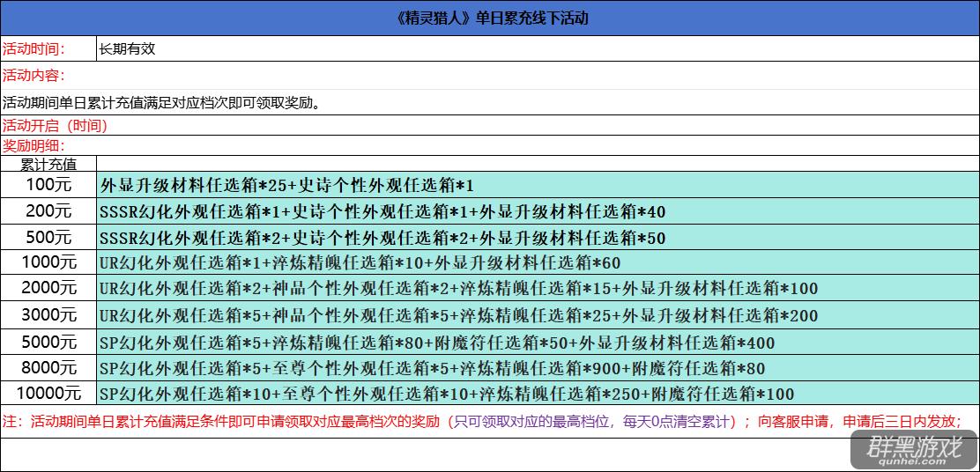Viewport: 980px width, 472px height.
Task: Click reward row ending with 外显升级材料任选箱*40
Action: pos(538,211)
